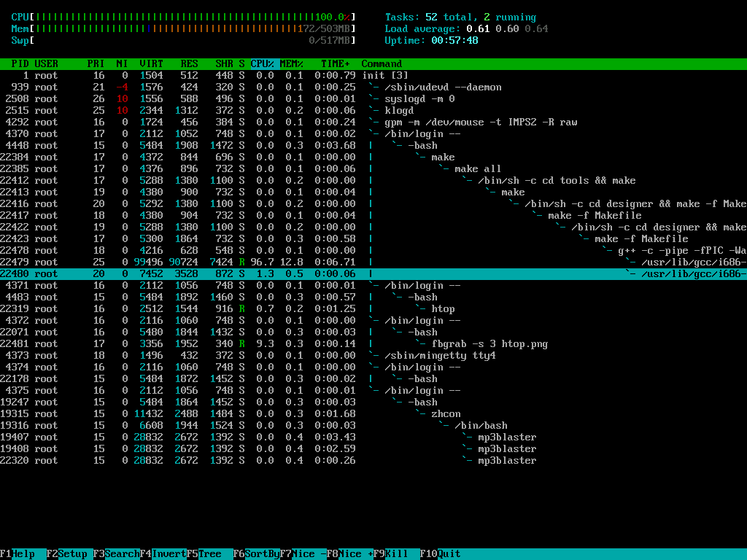Activate F3 Search in the footer
The width and height of the screenshot is (747, 560).
(x=117, y=554)
